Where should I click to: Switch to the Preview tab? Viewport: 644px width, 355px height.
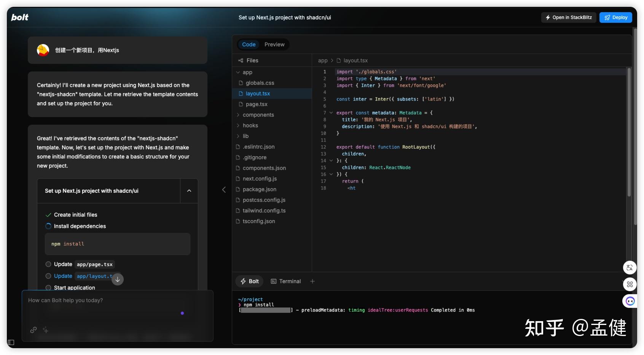(274, 44)
